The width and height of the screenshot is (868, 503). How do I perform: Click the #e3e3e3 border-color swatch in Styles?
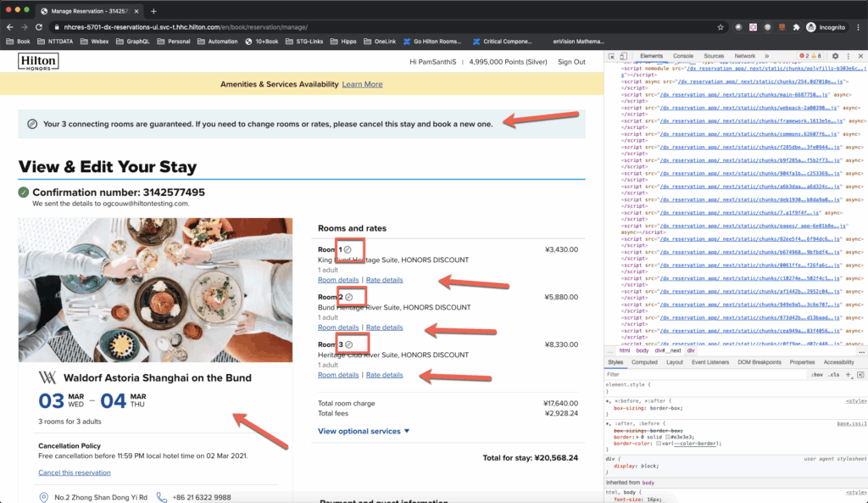666,437
